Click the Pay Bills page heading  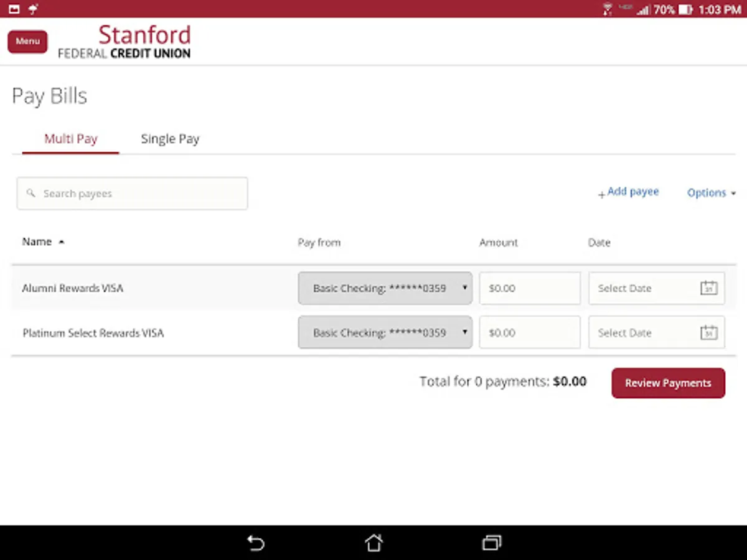[50, 96]
